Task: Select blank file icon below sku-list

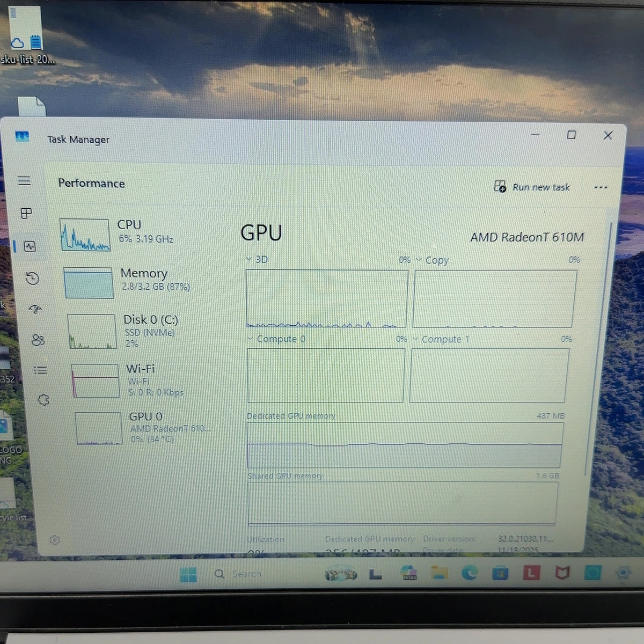Action: point(31,107)
